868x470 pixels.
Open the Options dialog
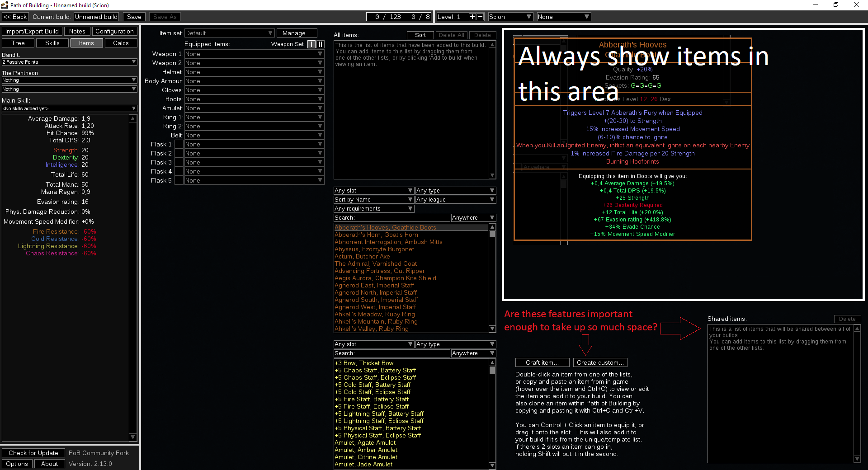17,464
